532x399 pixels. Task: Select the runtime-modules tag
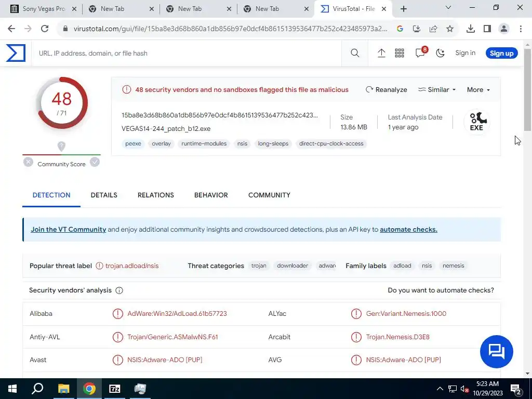point(204,143)
